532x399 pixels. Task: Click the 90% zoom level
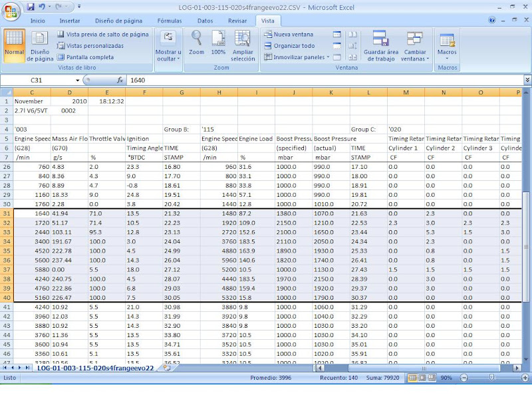tap(446, 378)
